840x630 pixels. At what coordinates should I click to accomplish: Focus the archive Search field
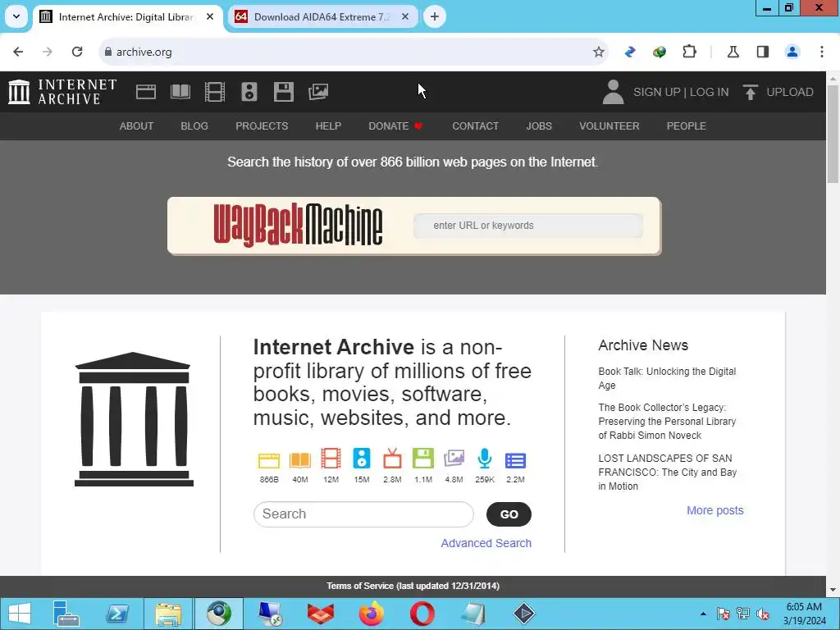[x=363, y=514]
